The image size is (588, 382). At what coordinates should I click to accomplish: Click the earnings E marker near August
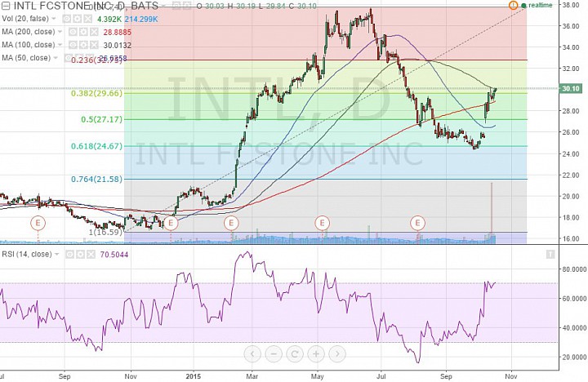[418, 223]
